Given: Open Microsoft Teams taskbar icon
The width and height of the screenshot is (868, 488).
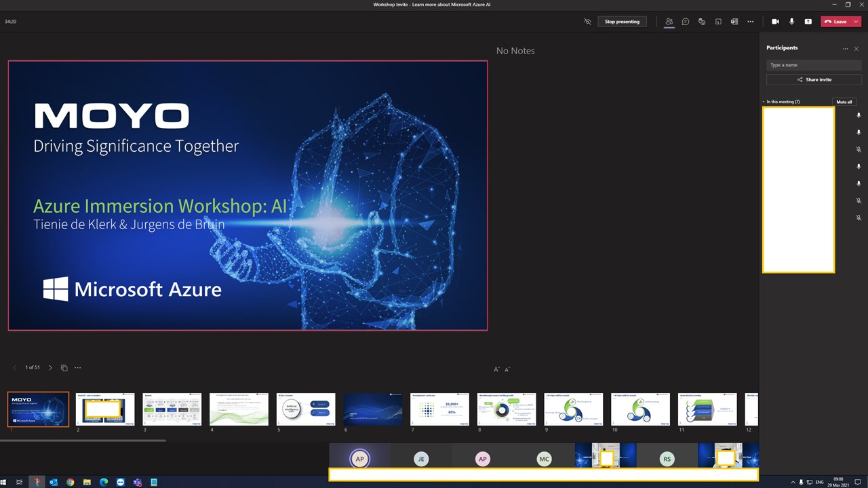Looking at the screenshot, I should click(138, 483).
